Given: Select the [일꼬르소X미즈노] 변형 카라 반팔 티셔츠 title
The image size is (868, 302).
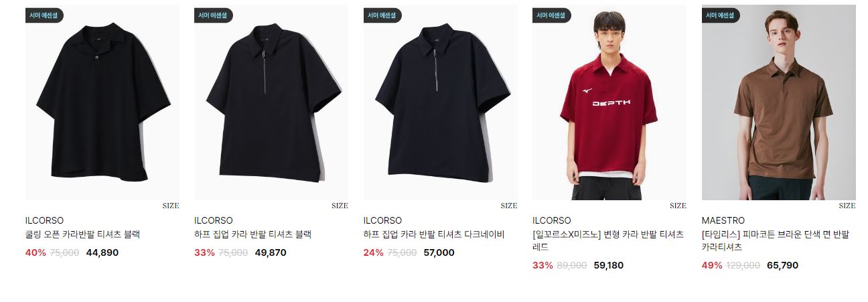Looking at the screenshot, I should 608,240.
